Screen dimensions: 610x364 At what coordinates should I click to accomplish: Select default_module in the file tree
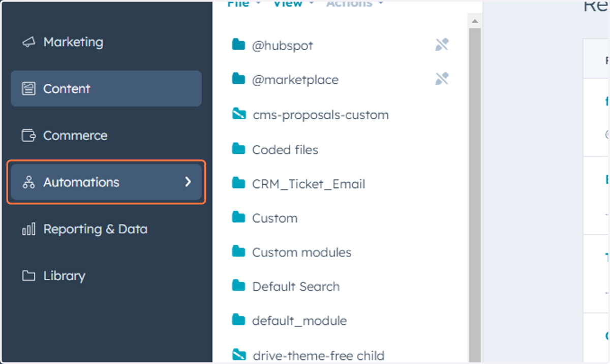tap(299, 321)
